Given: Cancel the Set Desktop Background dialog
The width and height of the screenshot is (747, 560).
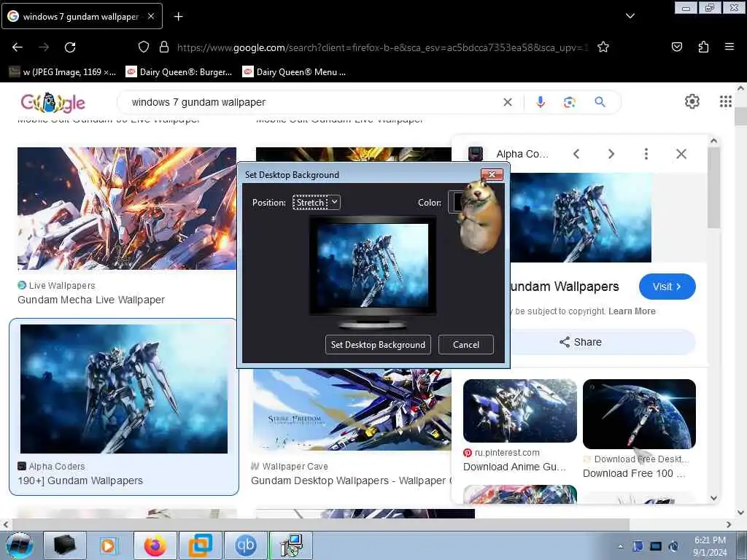Looking at the screenshot, I should click(x=466, y=345).
